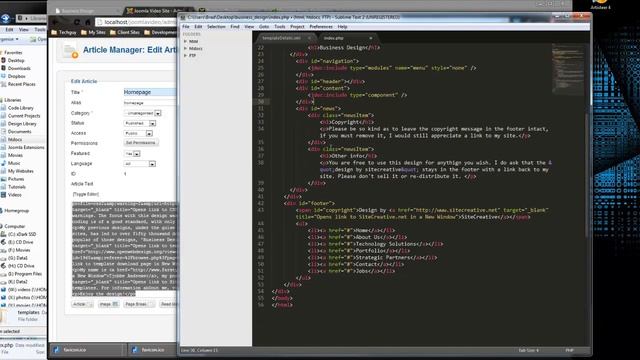
Task: Open the Preferences menu in Sublime Text
Action: click(x=321, y=27)
